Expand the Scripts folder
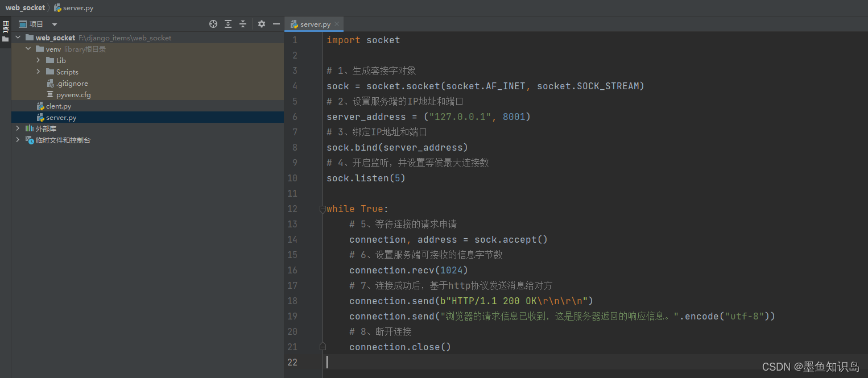 tap(38, 72)
